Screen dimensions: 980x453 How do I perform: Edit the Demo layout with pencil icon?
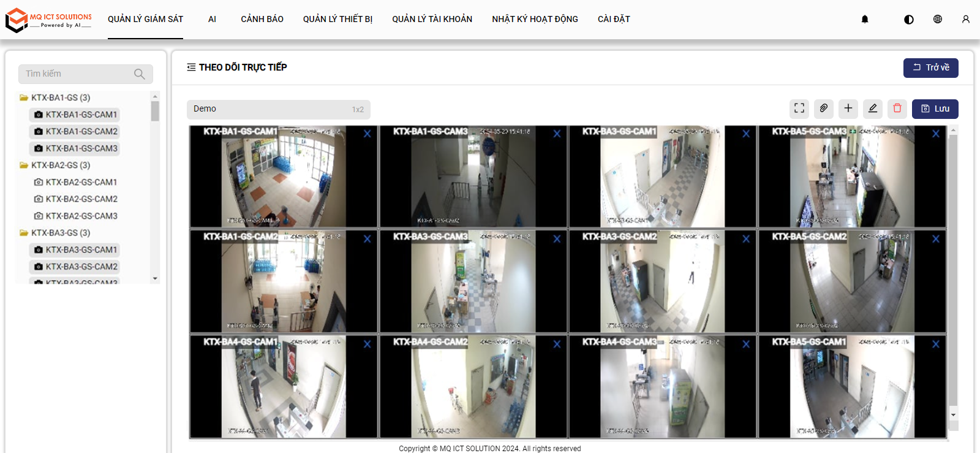click(x=873, y=108)
